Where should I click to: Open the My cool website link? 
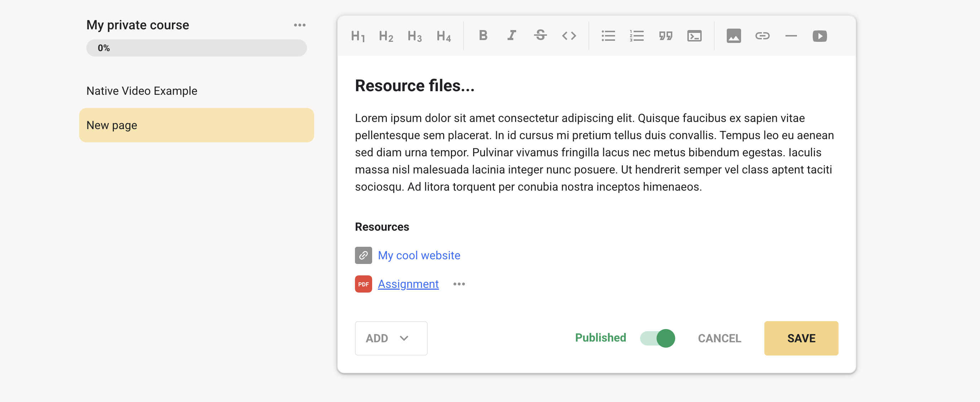(x=418, y=255)
